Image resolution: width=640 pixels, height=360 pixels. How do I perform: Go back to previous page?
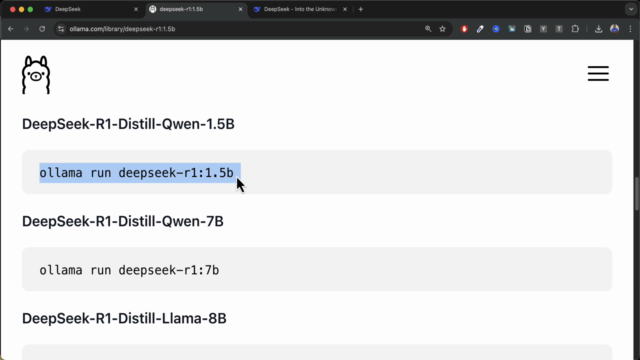(x=11, y=29)
